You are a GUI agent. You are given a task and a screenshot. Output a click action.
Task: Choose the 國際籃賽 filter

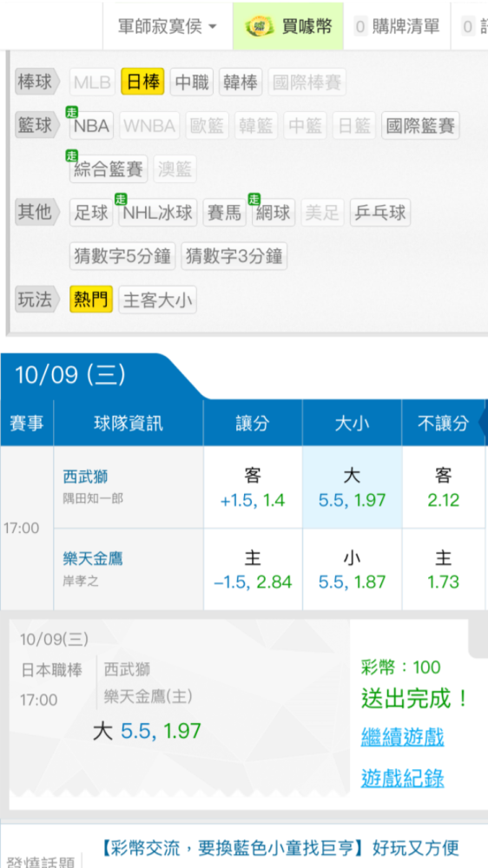coord(420,126)
